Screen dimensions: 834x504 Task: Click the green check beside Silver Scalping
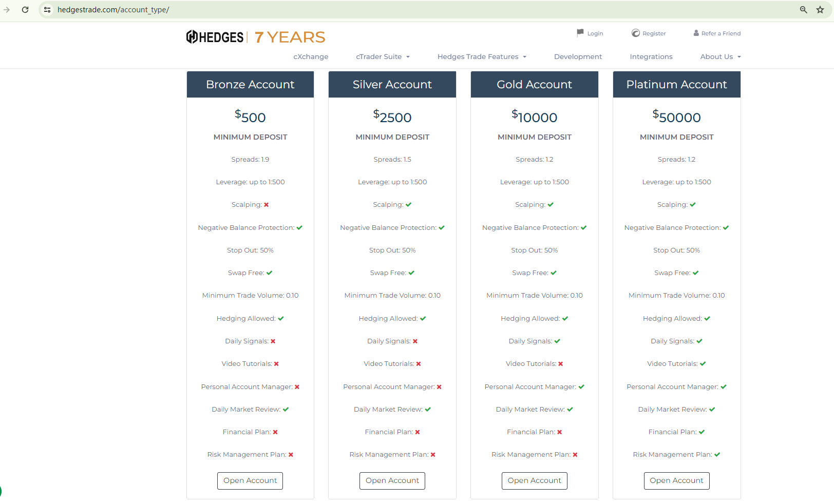point(409,205)
